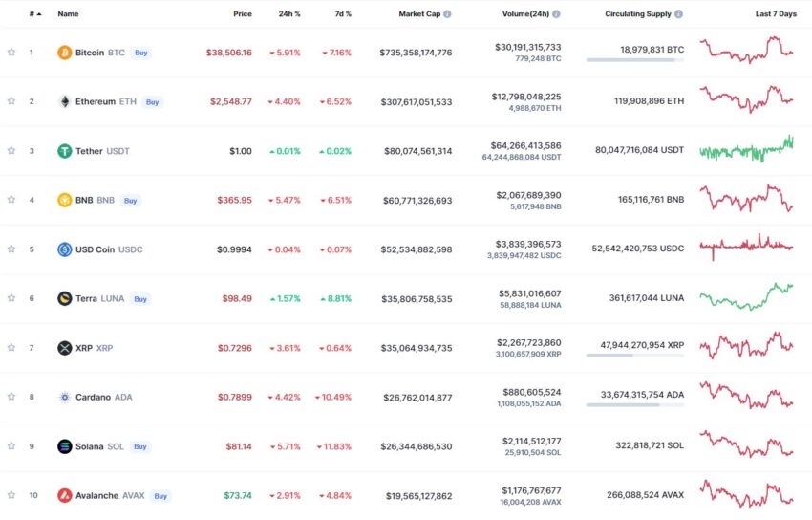Image resolution: width=812 pixels, height=520 pixels.
Task: Click the Buy button next to Terra LUNA
Action: point(140,299)
